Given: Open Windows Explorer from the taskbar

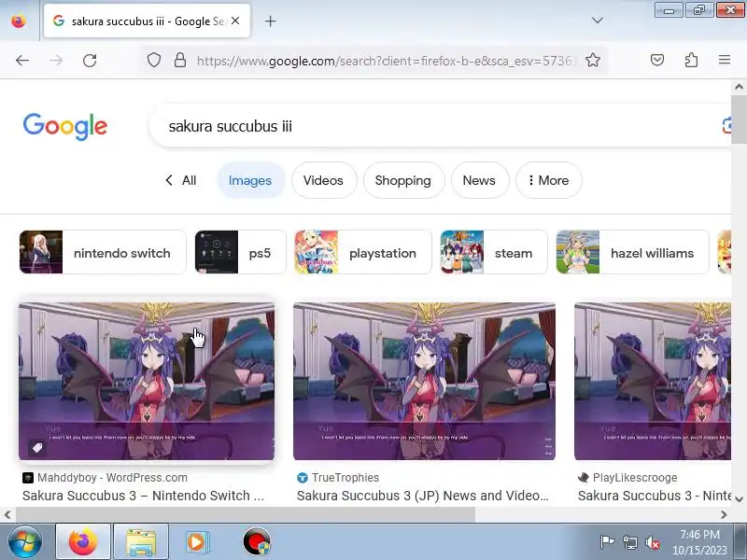Looking at the screenshot, I should click(x=141, y=541).
